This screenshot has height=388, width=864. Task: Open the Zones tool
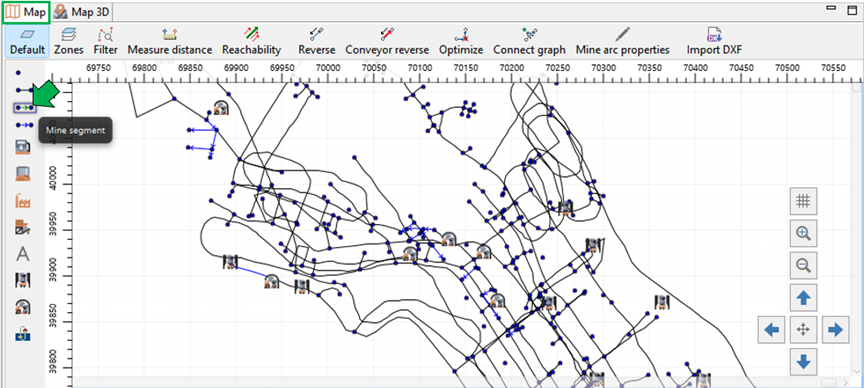point(69,42)
